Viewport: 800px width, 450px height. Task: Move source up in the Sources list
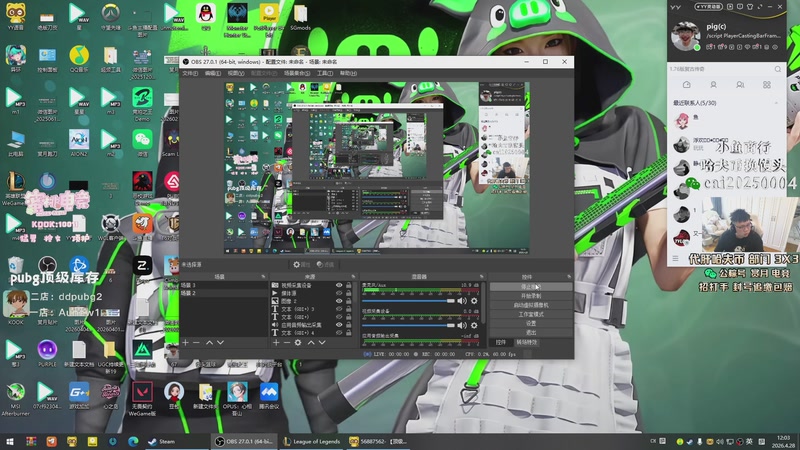311,343
